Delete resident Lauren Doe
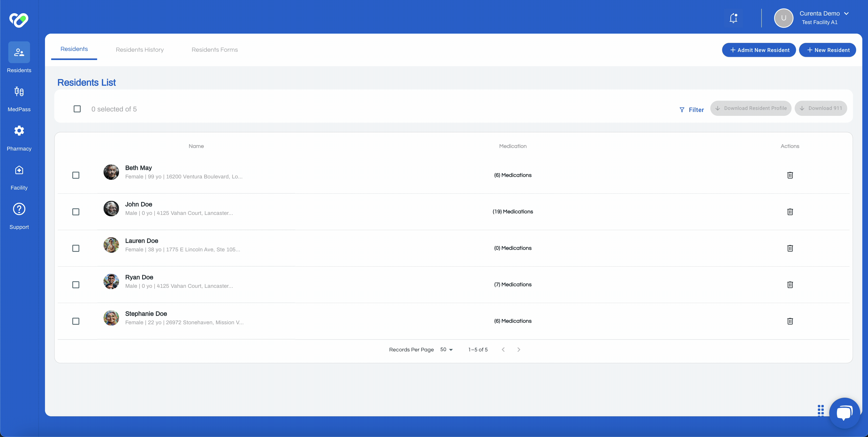The image size is (868, 437). [x=790, y=248]
